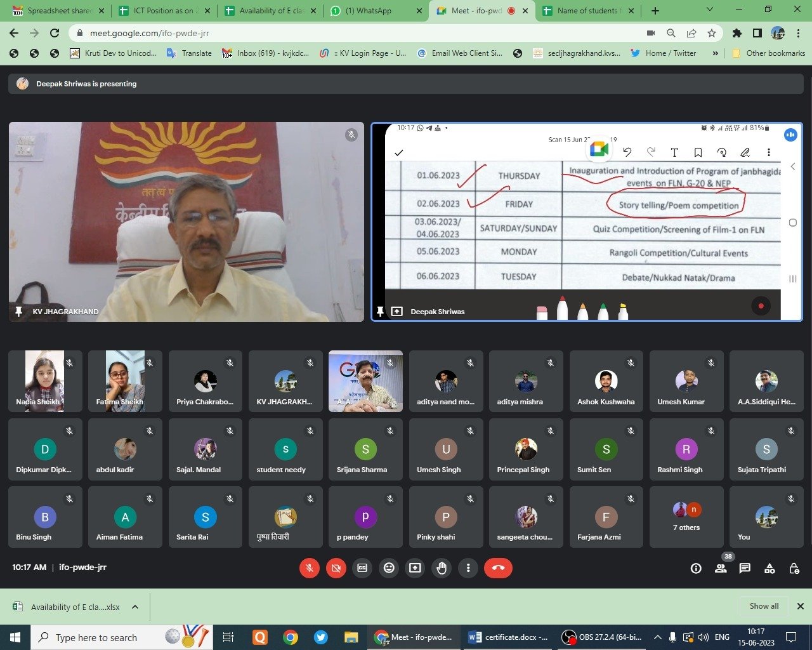Image resolution: width=812 pixels, height=650 pixels.
Task: Open meeting details info icon
Action: click(x=696, y=569)
